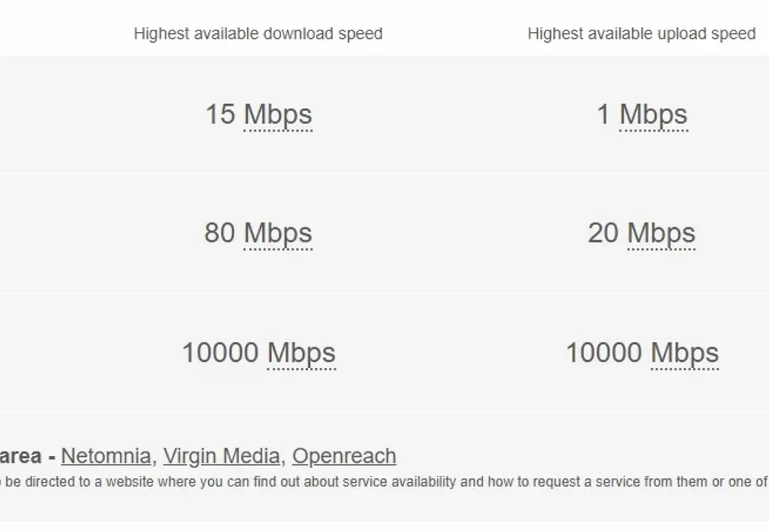
Task: Select the number 20 in upload column
Action: (603, 233)
